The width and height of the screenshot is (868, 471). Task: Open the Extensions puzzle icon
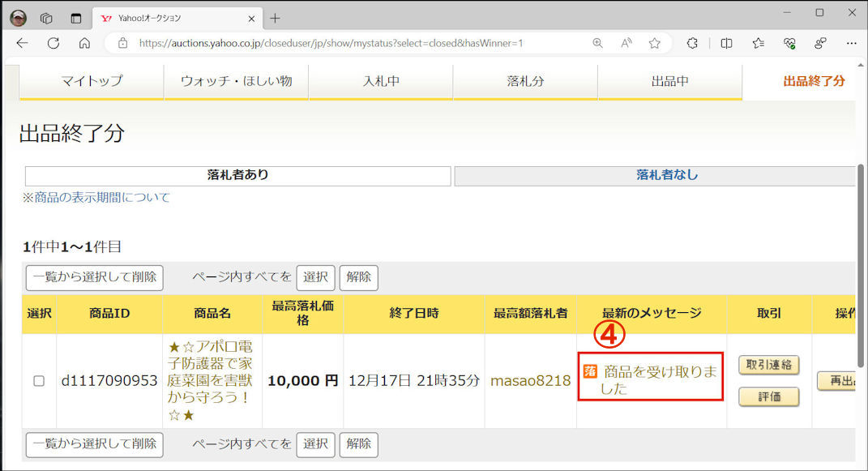(x=692, y=43)
